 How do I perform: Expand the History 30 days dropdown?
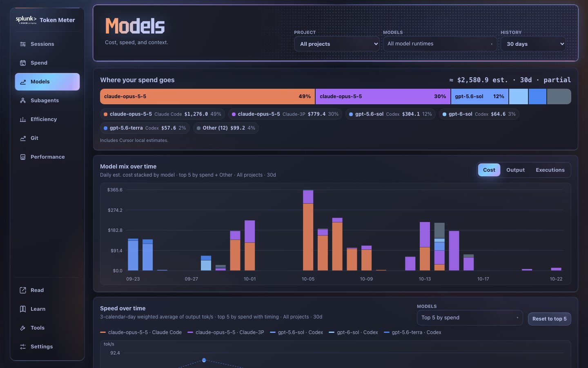(533, 44)
